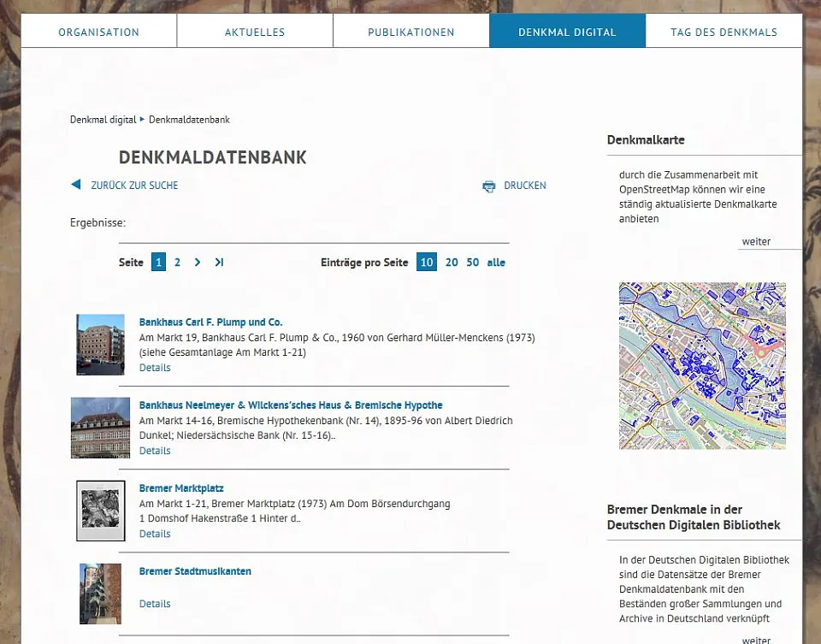Jump to last results page icon
Image resolution: width=821 pixels, height=644 pixels.
(x=219, y=263)
